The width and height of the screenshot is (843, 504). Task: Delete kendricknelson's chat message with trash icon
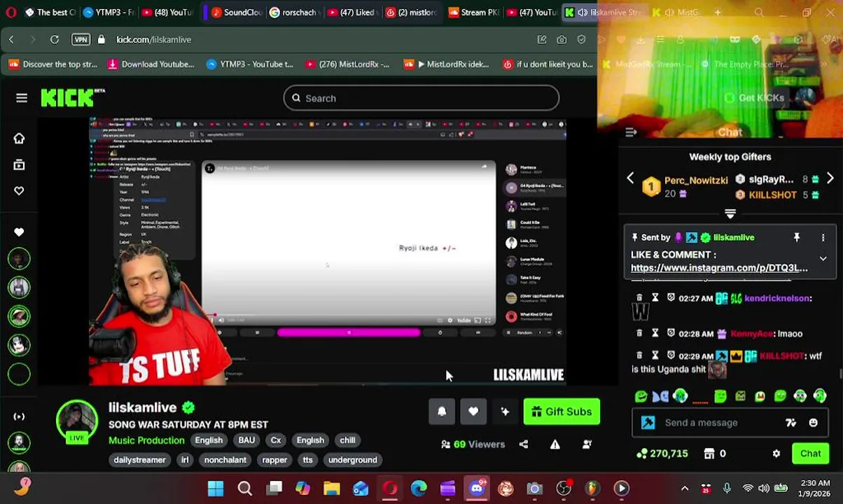pos(639,298)
